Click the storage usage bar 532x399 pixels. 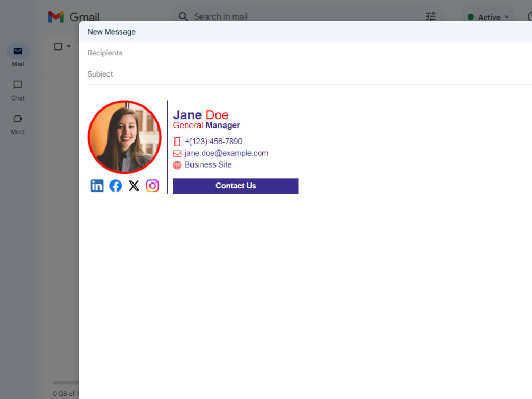(66, 383)
